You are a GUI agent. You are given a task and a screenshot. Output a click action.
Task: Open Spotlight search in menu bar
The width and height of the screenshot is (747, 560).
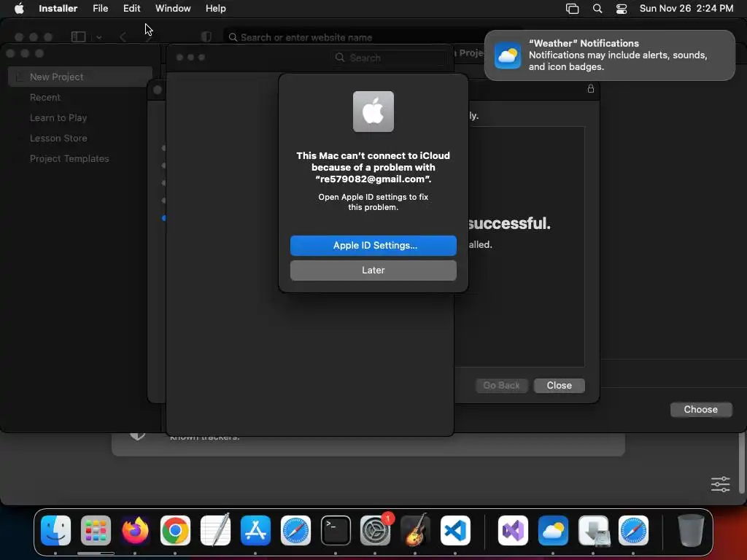point(597,8)
